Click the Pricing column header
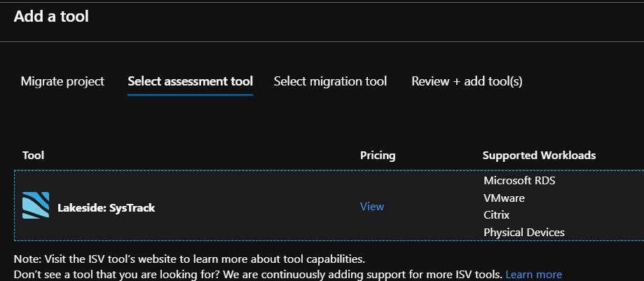Image resolution: width=644 pixels, height=281 pixels. 378,155
